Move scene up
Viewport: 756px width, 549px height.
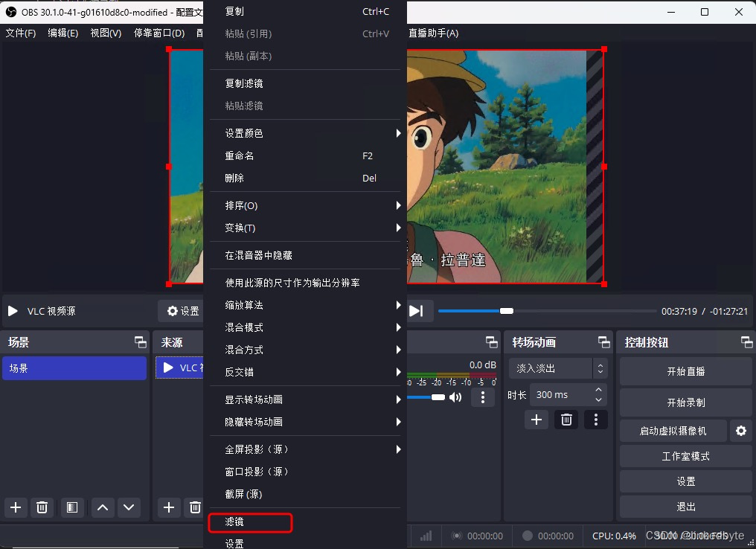pos(103,507)
